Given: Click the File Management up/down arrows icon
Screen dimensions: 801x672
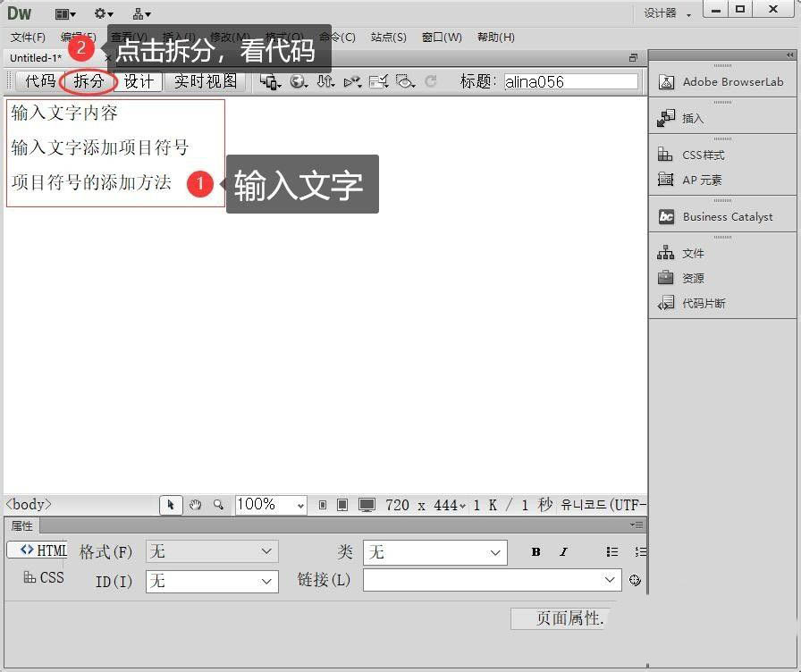Looking at the screenshot, I should pyautogui.click(x=324, y=81).
